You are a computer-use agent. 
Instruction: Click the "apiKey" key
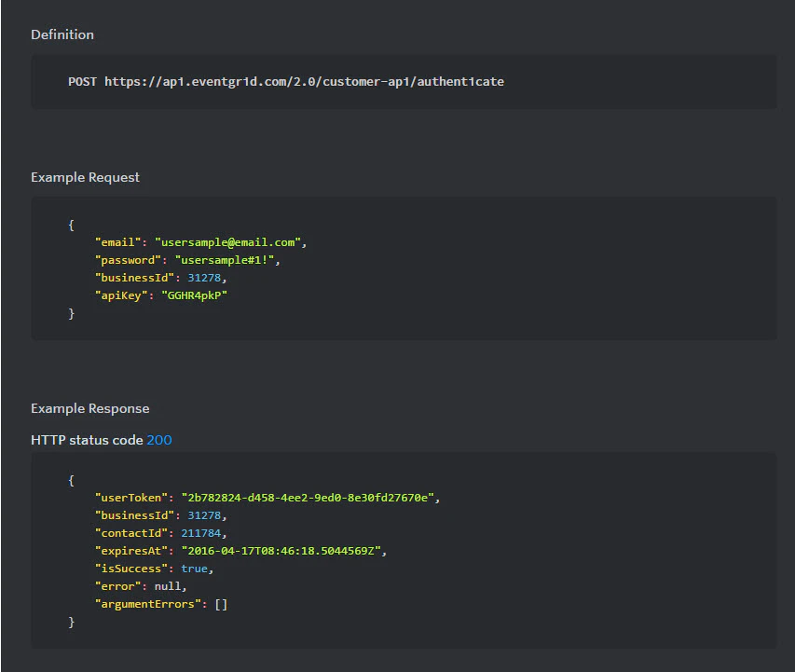121,295
